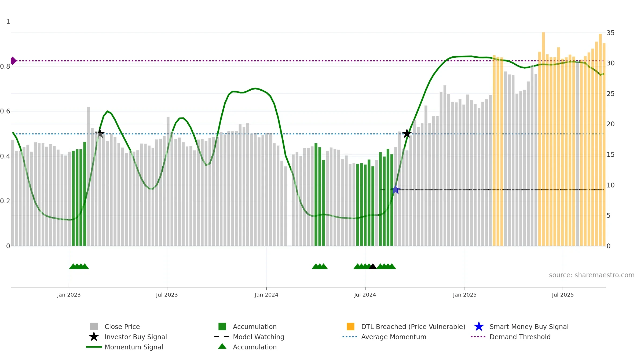Click the Investor Buy star in early 2023
Image resolution: width=644 pixels, height=362 pixels.
click(x=100, y=133)
